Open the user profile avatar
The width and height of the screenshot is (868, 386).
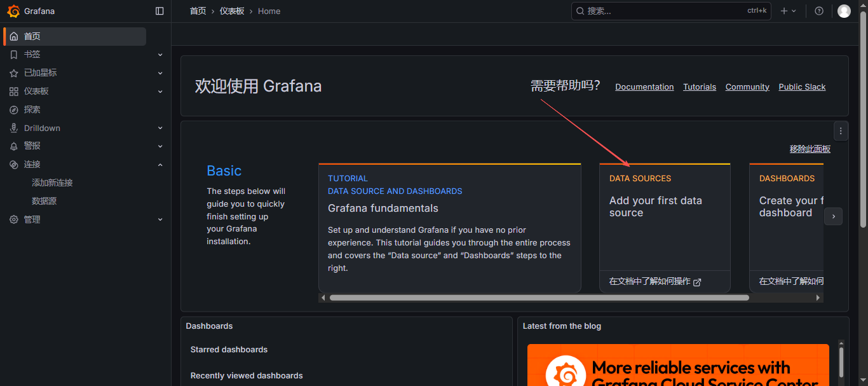click(x=844, y=11)
